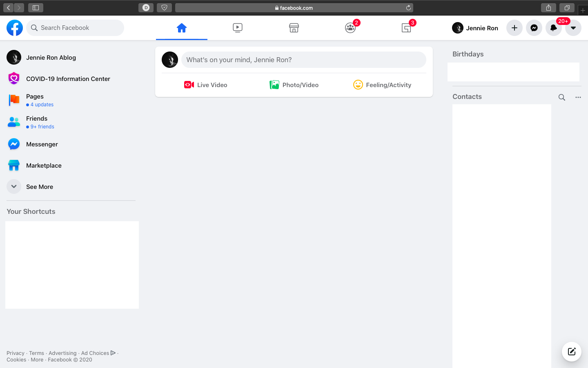
Task: Open the Marketplace tab in top bar
Action: (294, 28)
